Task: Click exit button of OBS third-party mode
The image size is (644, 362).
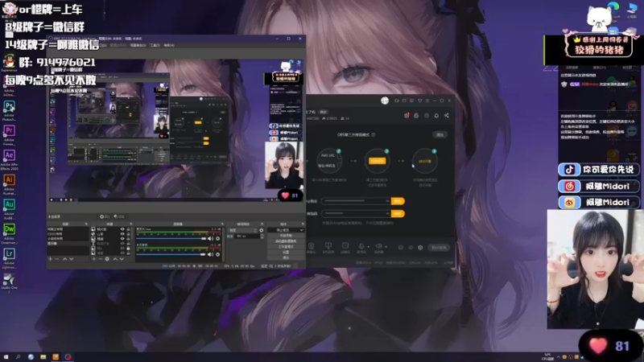Action: [440, 134]
